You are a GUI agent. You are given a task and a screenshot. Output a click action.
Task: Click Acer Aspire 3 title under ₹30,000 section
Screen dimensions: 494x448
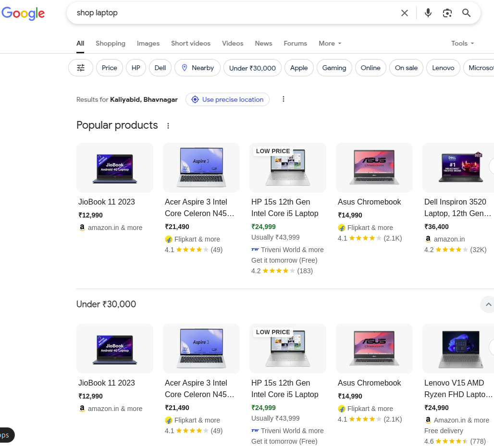point(199,388)
